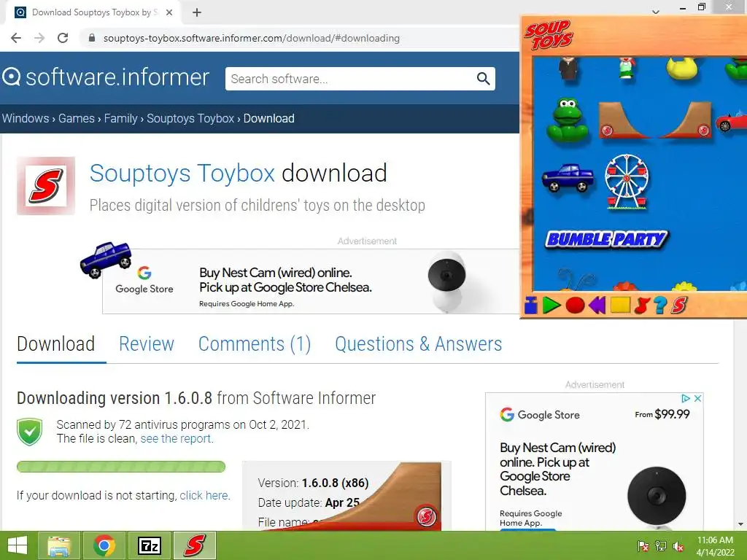
Task: Switch to Questions & Answers tab
Action: pyautogui.click(x=418, y=344)
